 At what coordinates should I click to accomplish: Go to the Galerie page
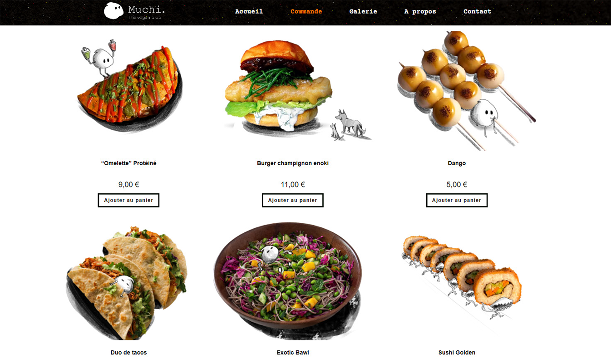tap(363, 11)
